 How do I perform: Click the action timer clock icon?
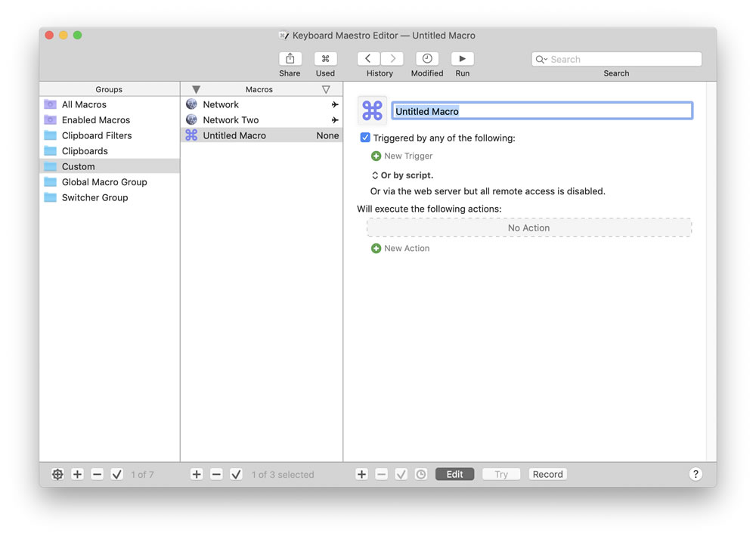point(421,475)
